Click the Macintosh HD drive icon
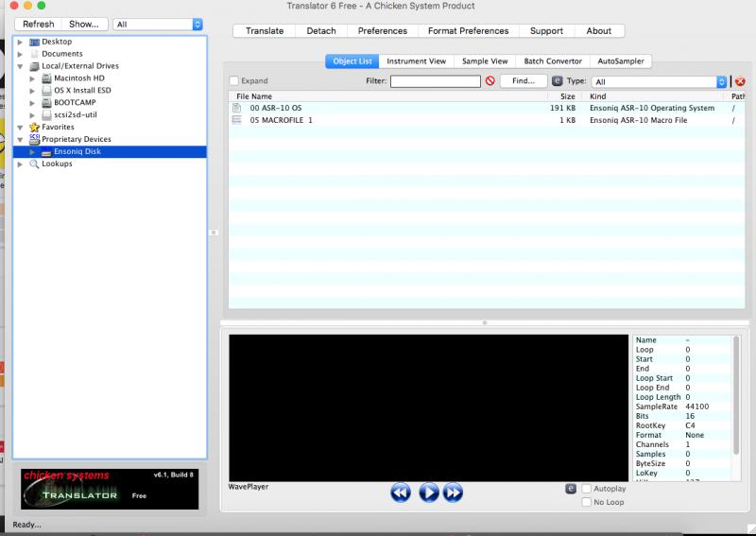Image resolution: width=756 pixels, height=536 pixels. pyautogui.click(x=46, y=78)
